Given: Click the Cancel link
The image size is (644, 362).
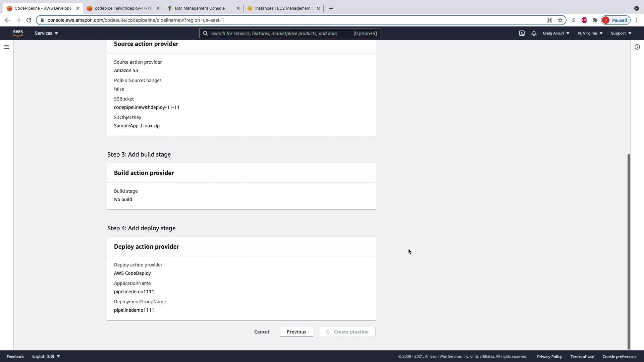Looking at the screenshot, I should [262, 332].
